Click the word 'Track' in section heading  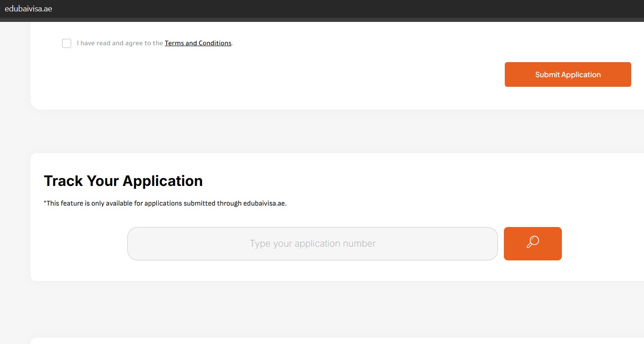[63, 181]
